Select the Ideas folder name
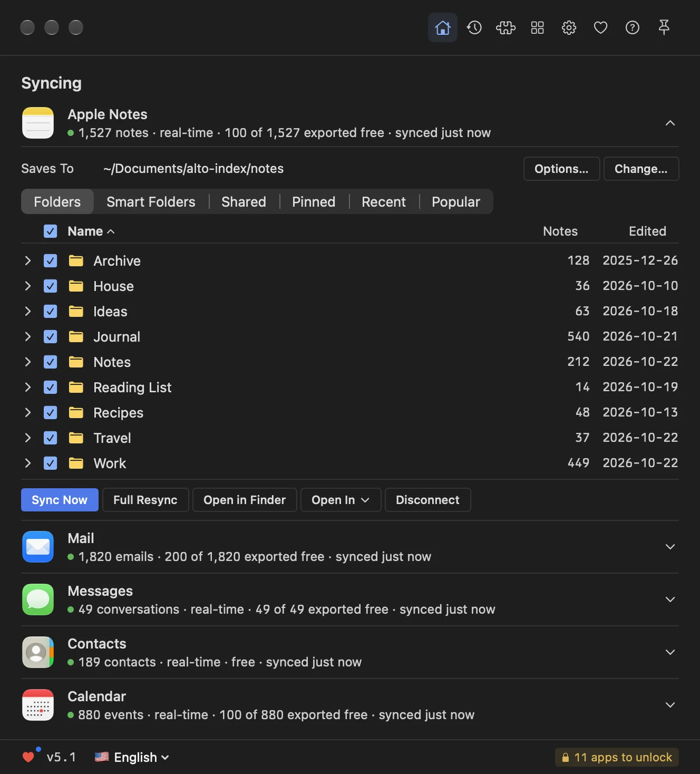The width and height of the screenshot is (700, 774). tap(110, 311)
